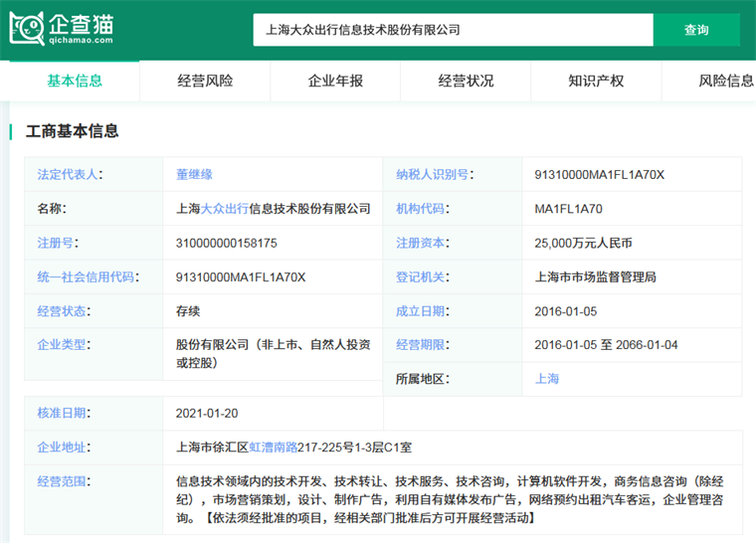756x543 pixels.
Task: Click the 企查猫 logo icon
Action: (27, 28)
